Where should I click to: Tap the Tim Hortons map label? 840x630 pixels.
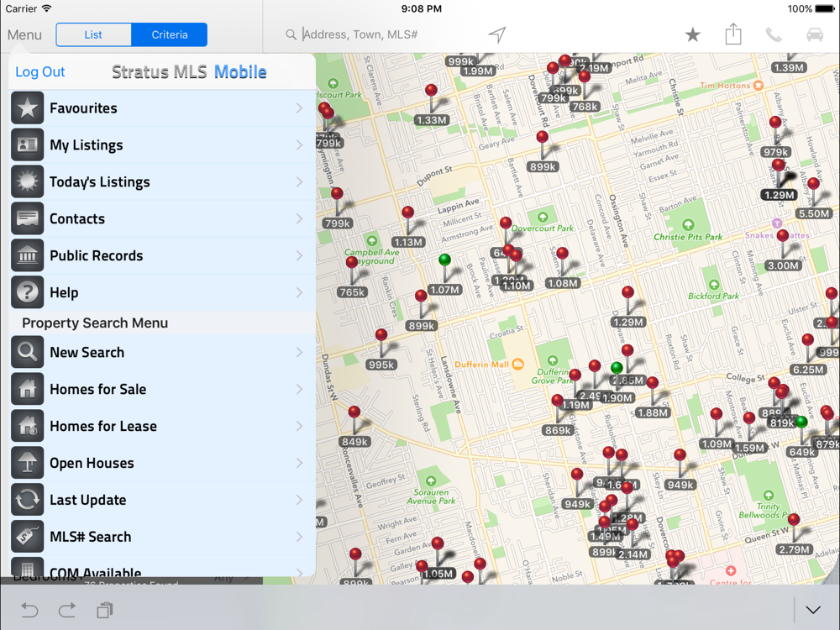(725, 86)
